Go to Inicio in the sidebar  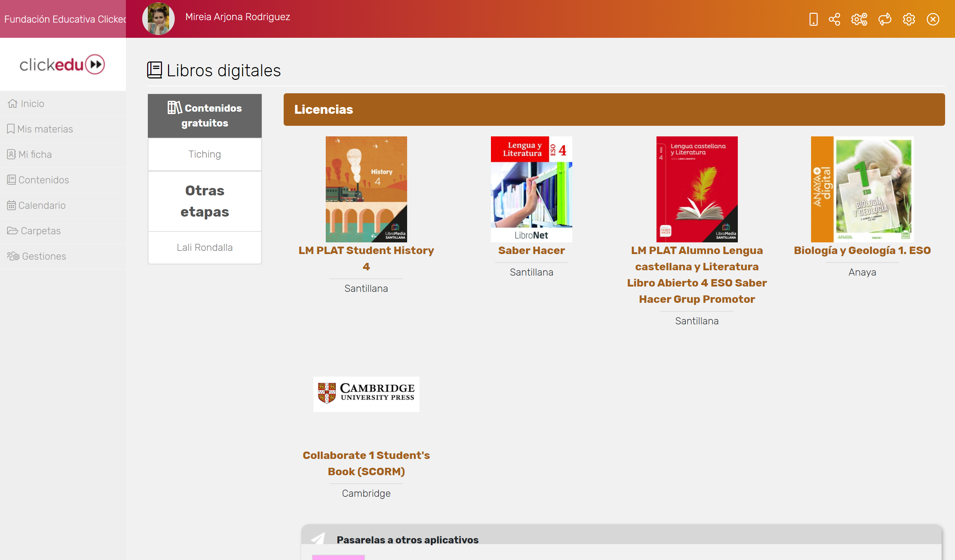[x=32, y=104]
